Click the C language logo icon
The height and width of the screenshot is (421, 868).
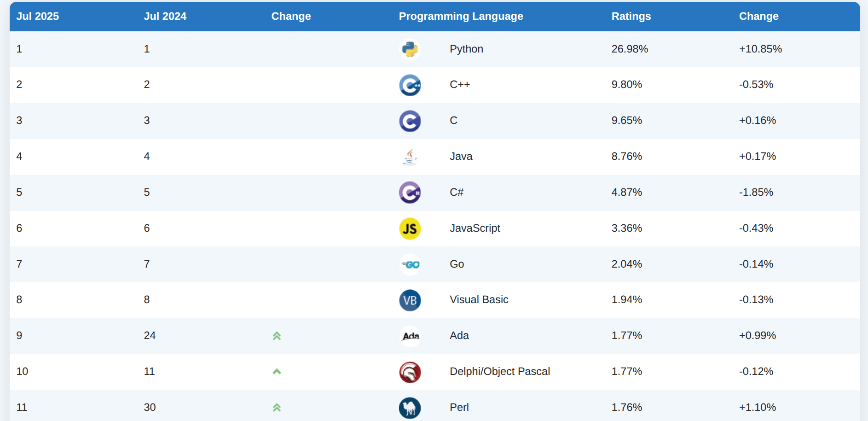[410, 121]
